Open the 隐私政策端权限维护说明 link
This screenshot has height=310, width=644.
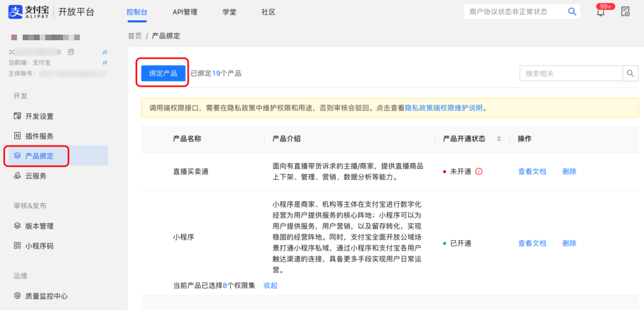coord(443,108)
